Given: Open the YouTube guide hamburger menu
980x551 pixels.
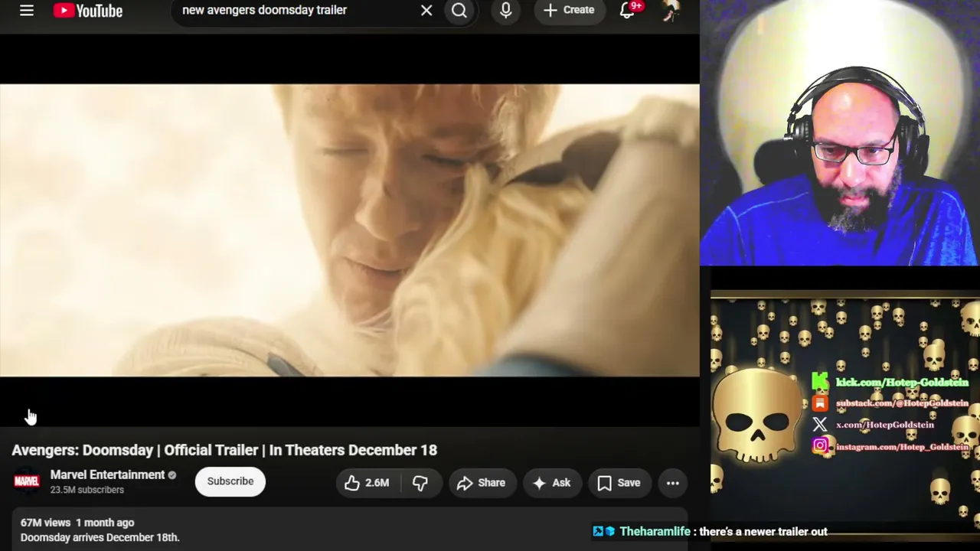Looking at the screenshot, I should (x=27, y=11).
